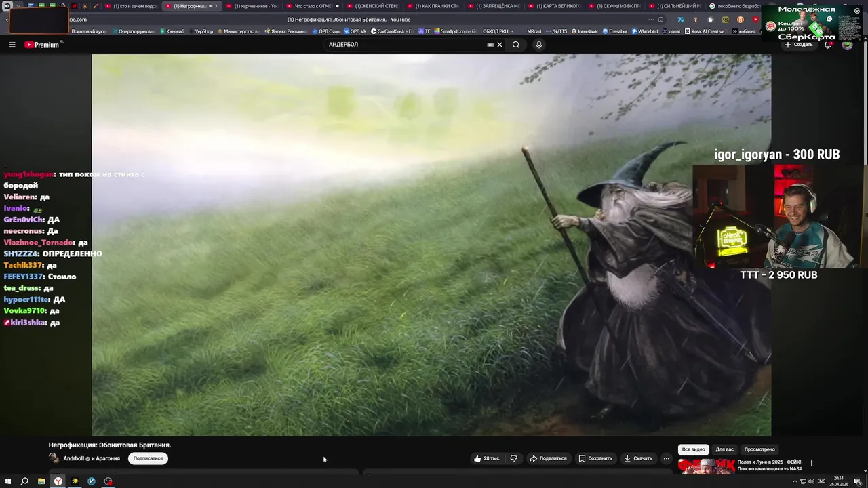Screen dimensions: 868x488
Task: Clear the search box with X icon
Action: [500, 45]
